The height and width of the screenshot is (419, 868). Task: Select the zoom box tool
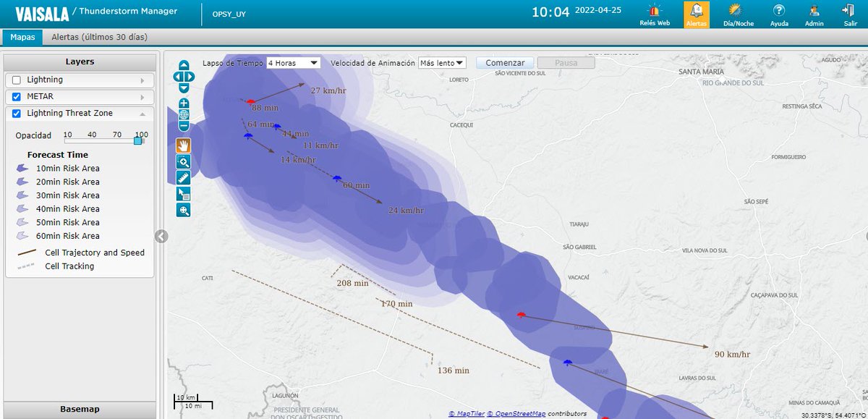pyautogui.click(x=184, y=161)
